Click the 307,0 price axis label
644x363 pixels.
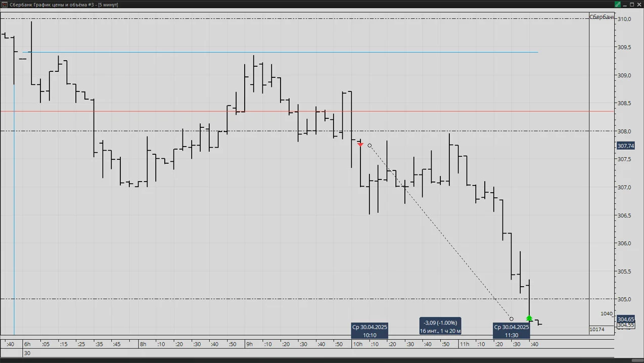624,188
